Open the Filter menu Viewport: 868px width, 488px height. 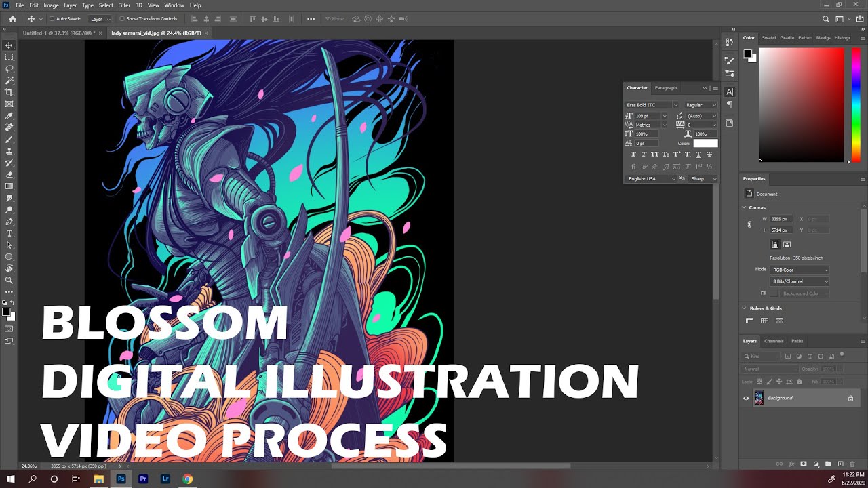click(124, 5)
